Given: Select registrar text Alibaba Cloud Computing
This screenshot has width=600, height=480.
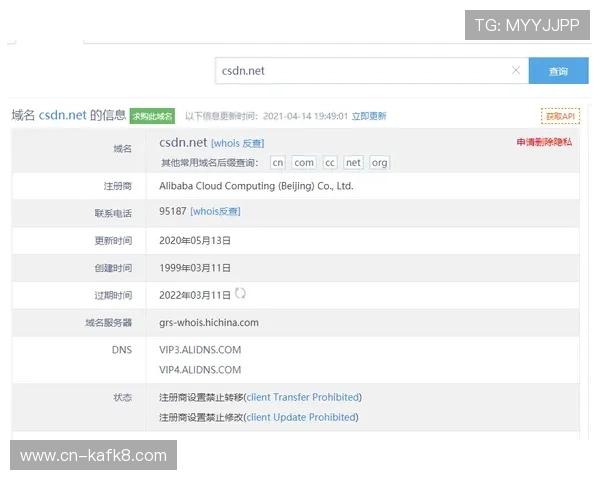Looking at the screenshot, I should coord(256,186).
